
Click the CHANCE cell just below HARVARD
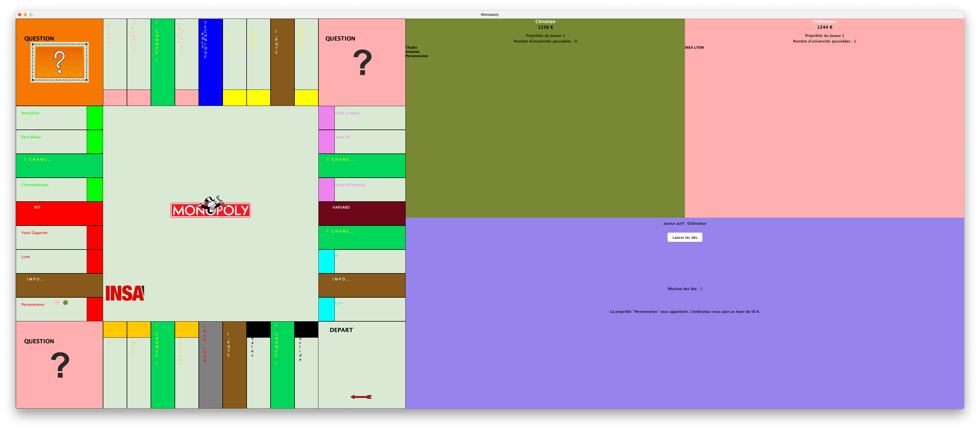362,237
